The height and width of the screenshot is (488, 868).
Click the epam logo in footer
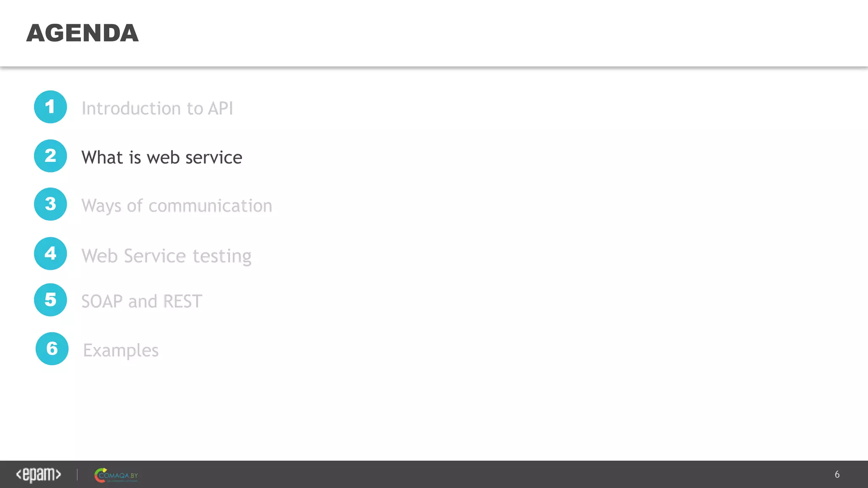[x=39, y=475]
